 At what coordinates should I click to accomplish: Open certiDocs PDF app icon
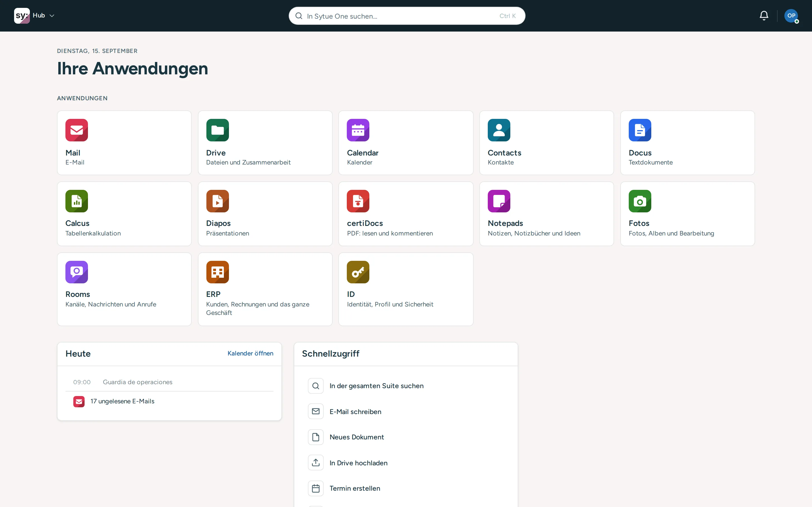click(358, 201)
